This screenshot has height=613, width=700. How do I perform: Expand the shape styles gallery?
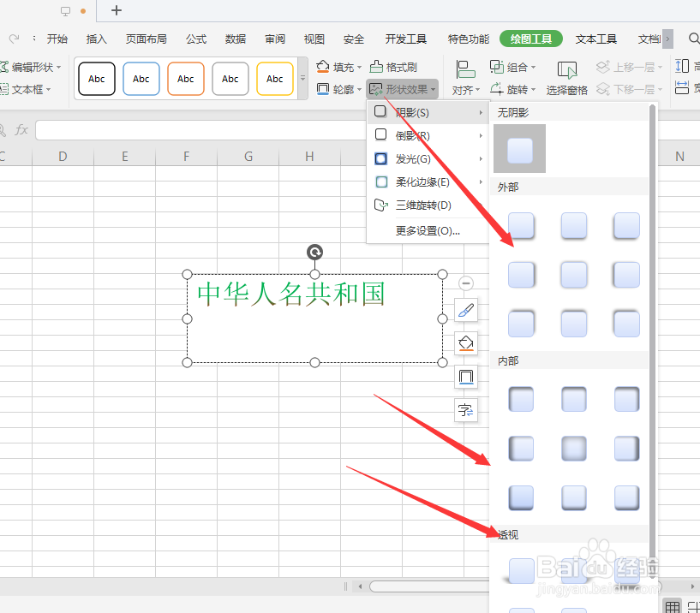pos(302,79)
